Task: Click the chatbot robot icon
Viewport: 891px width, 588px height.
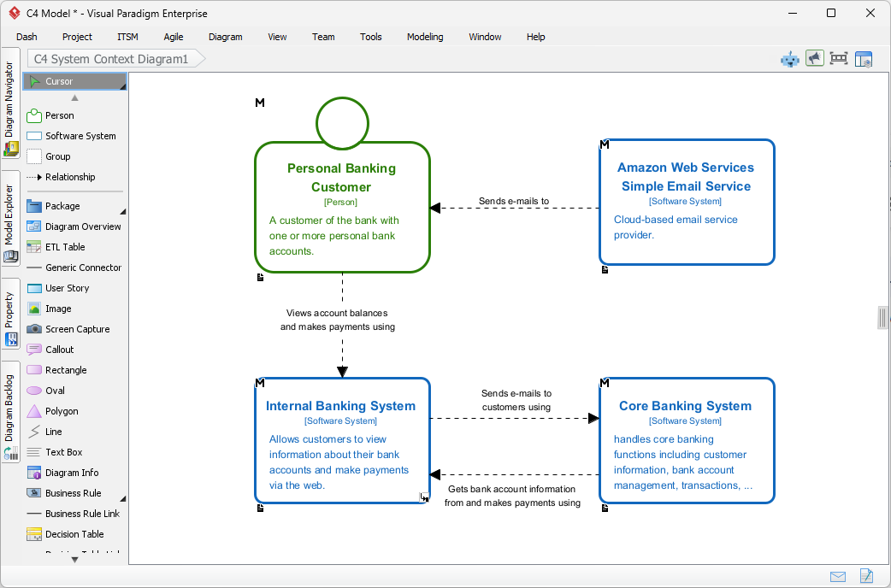Action: (789, 59)
